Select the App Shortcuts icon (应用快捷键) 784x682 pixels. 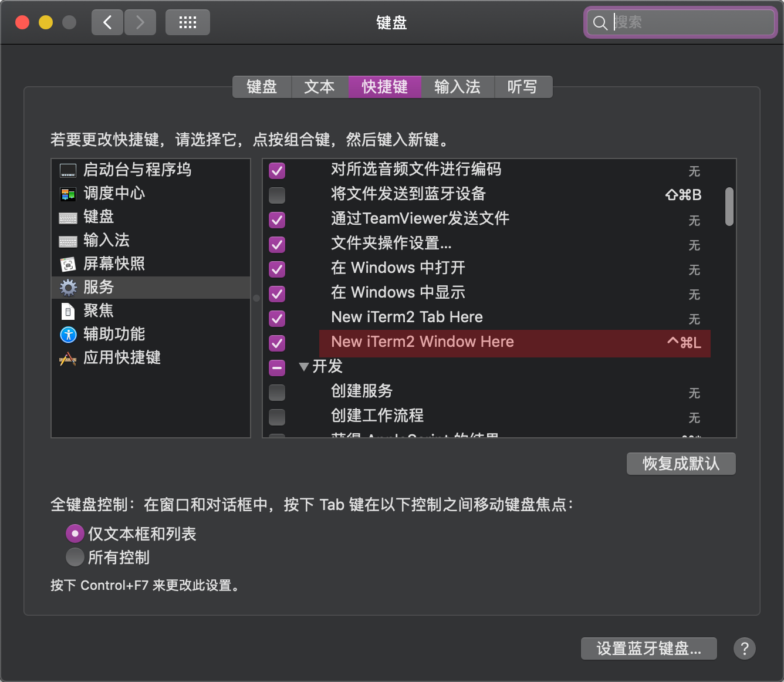click(68, 358)
